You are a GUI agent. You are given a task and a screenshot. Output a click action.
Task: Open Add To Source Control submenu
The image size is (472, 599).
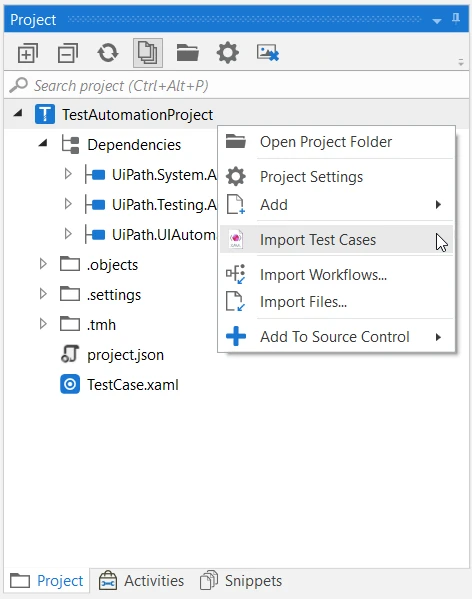(x=336, y=337)
